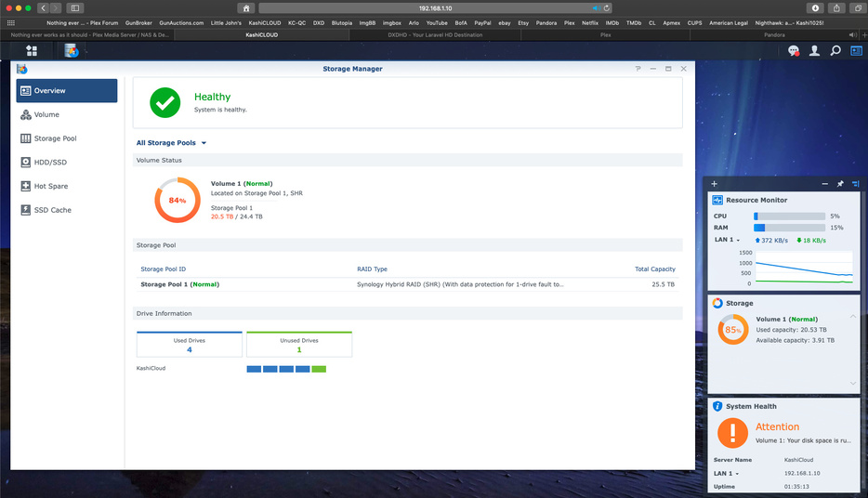This screenshot has width=868, height=498.
Task: Click the Storage Pool sidebar icon
Action: pos(25,138)
